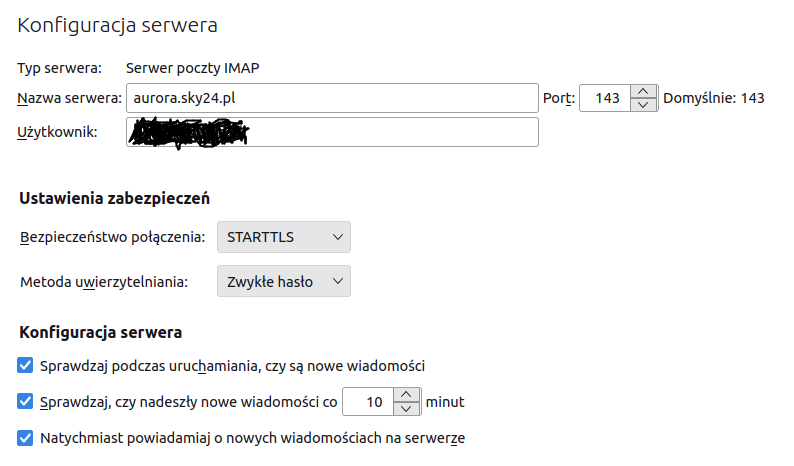This screenshot has height=466, width=794.
Task: Expand the Zwykłe hasło authentication dropdown
Action: tap(284, 282)
